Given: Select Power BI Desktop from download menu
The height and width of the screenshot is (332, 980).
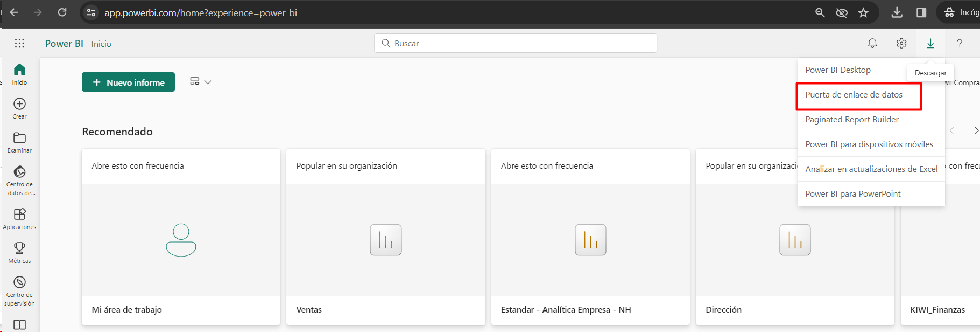Looking at the screenshot, I should (838, 70).
